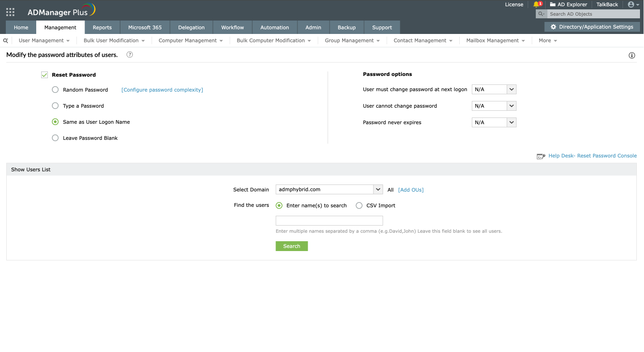Viewport: 644px width, 352px height.
Task: Click the Add OUs link
Action: (411, 189)
